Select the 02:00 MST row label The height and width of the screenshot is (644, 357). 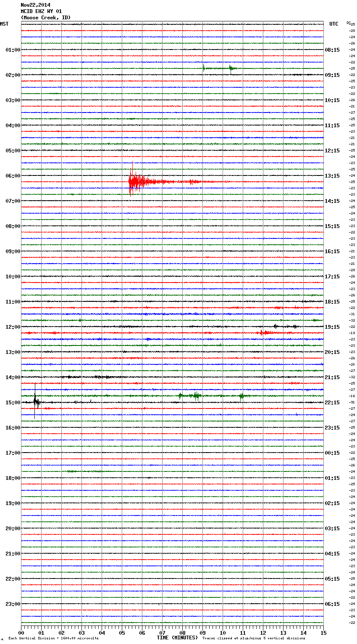click(x=13, y=75)
